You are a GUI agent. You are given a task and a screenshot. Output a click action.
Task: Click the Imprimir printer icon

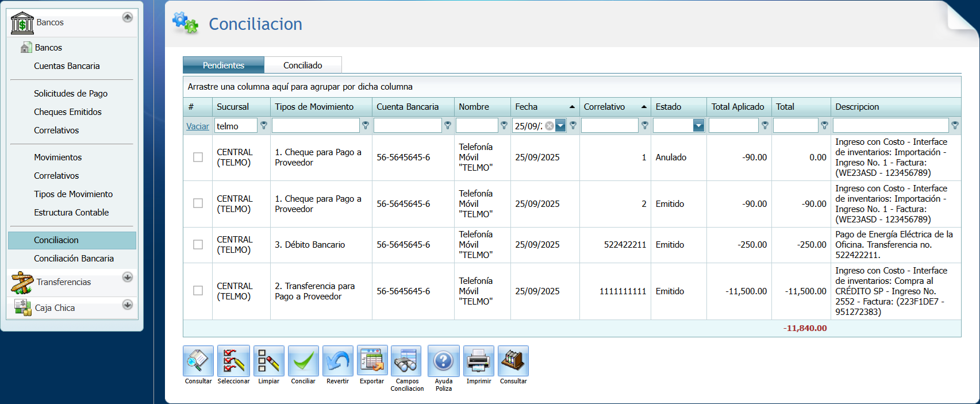click(478, 361)
